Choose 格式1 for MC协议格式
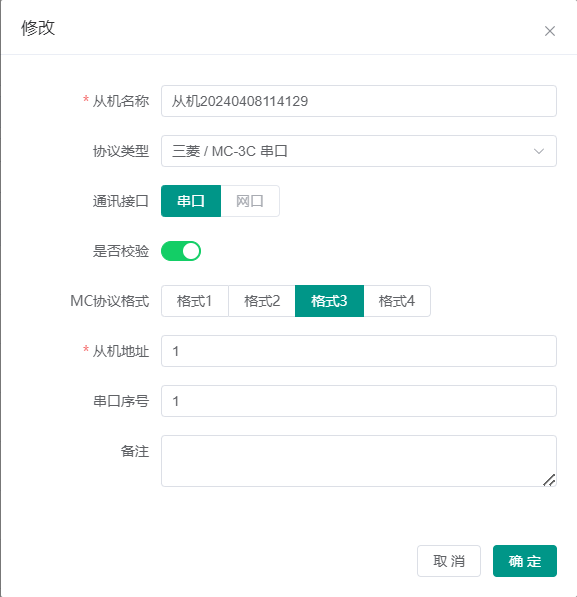 click(195, 301)
